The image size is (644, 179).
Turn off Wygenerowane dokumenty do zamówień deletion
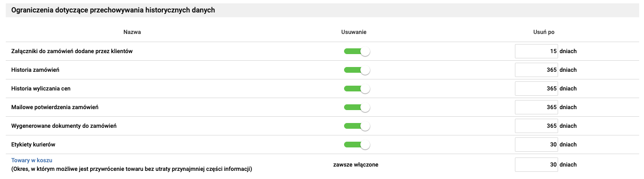(x=357, y=126)
